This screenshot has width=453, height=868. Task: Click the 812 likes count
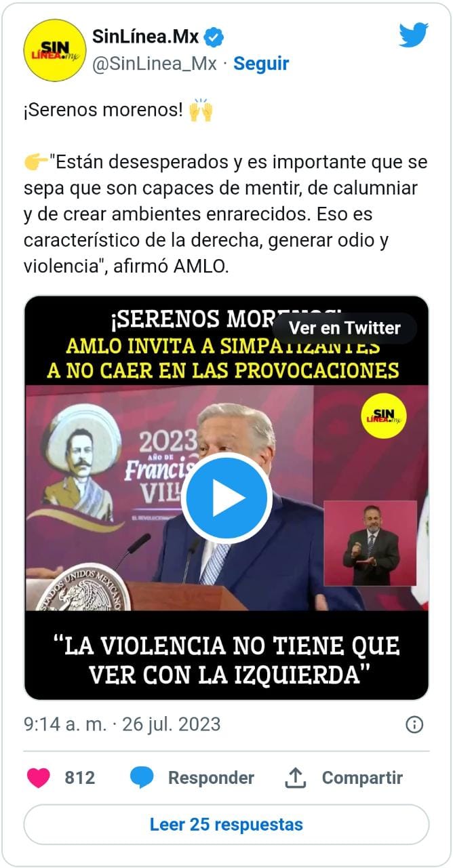(x=80, y=778)
